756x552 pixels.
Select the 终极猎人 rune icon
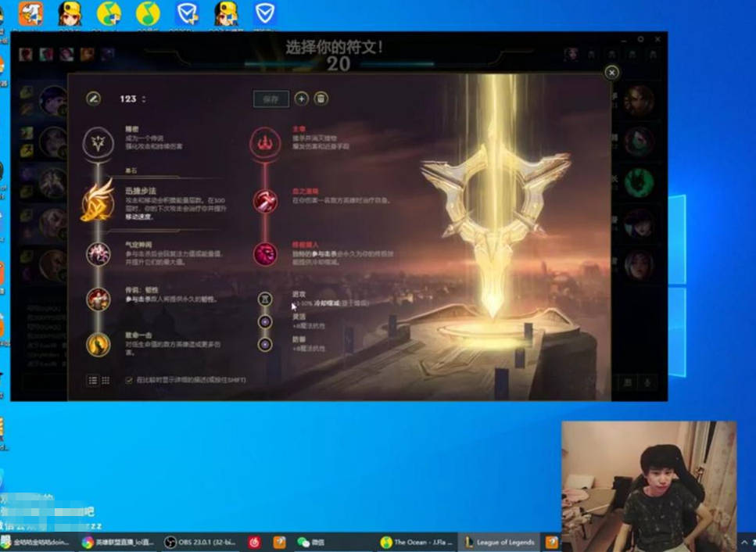(x=265, y=254)
